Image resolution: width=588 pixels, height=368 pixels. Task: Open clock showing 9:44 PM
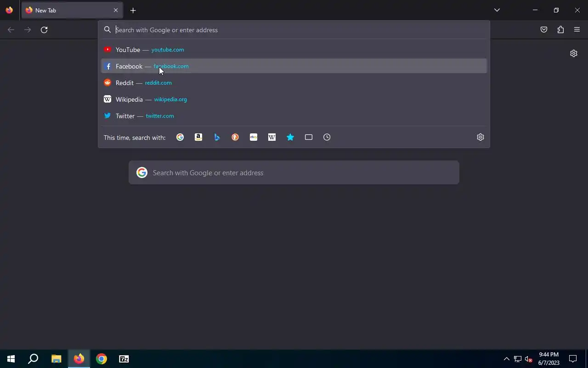tap(549, 359)
